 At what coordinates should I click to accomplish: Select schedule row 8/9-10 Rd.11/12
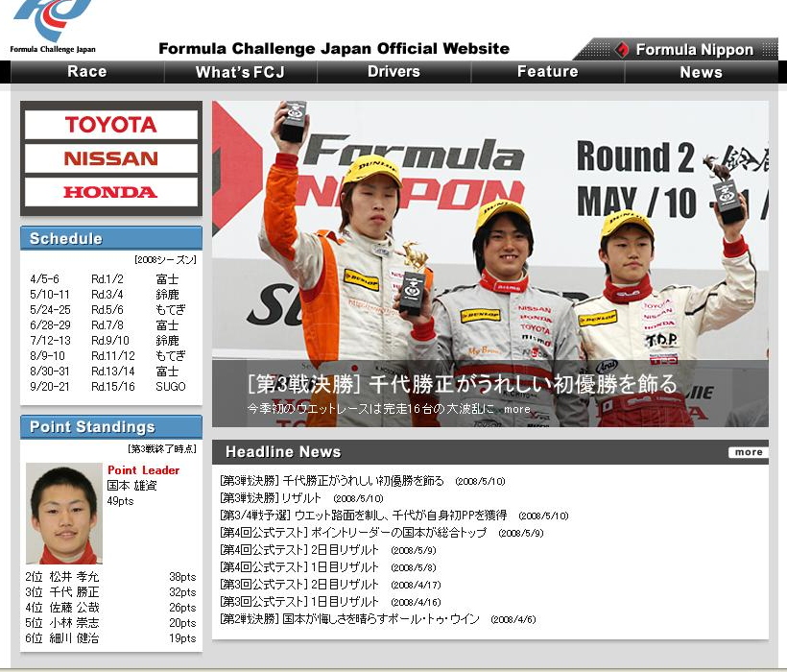[x=107, y=356]
